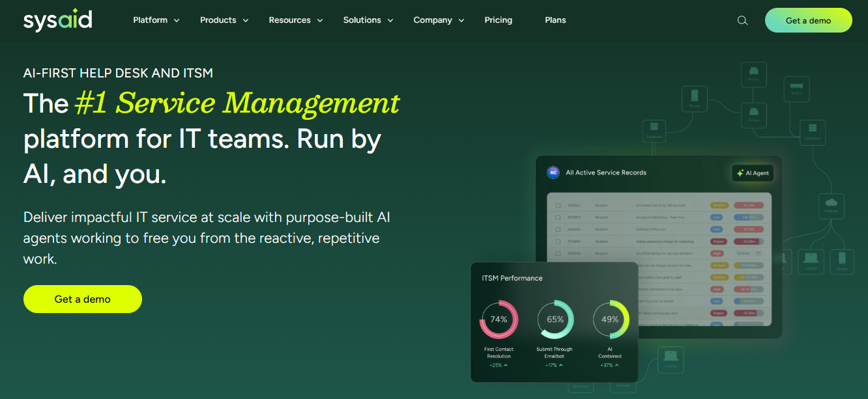Tick the checkbox for the Access to Salesforce record
The height and width of the screenshot is (399, 868).
point(558,217)
